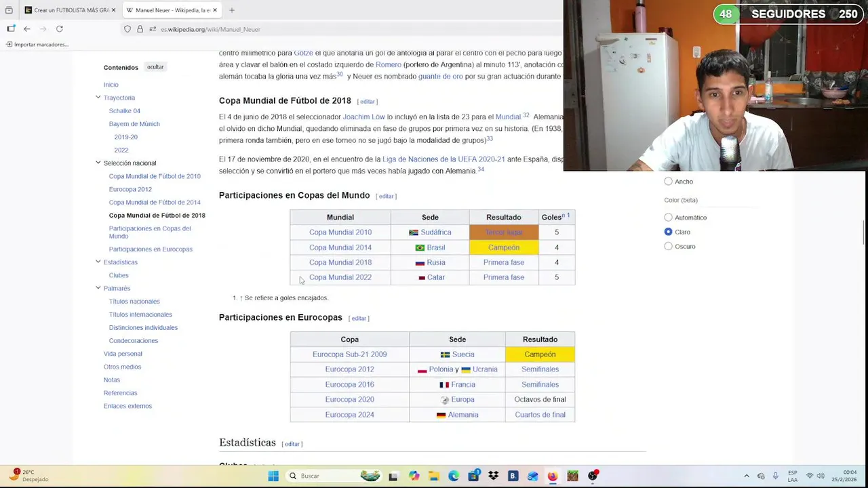Click the yellow Campeón cell for Mundial 2014
Image resolution: width=868 pixels, height=488 pixels.
(x=504, y=247)
